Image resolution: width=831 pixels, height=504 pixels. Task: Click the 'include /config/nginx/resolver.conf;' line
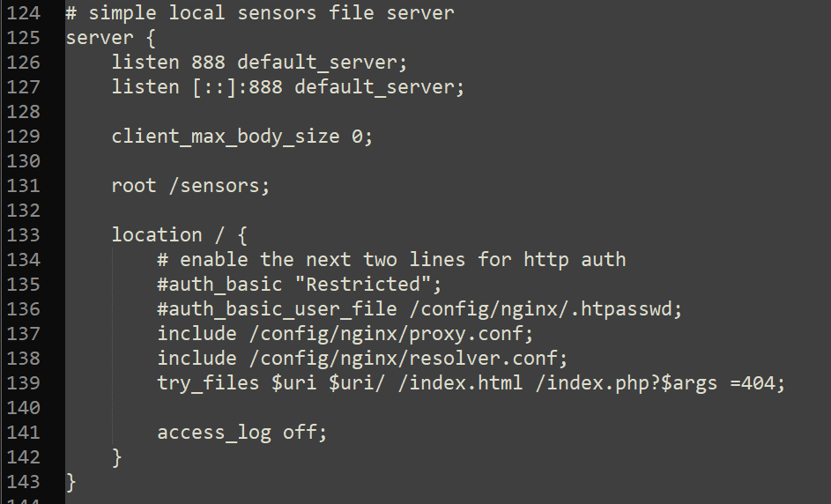362,359
